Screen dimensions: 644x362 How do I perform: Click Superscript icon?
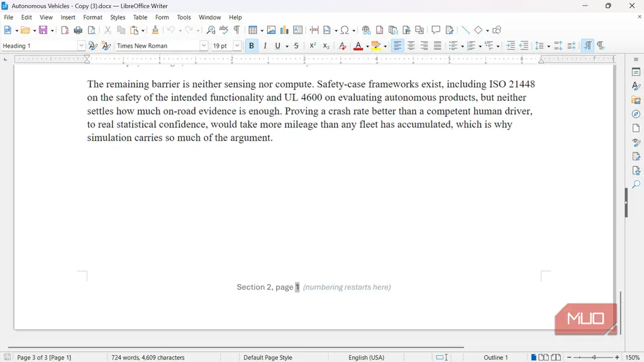click(313, 45)
